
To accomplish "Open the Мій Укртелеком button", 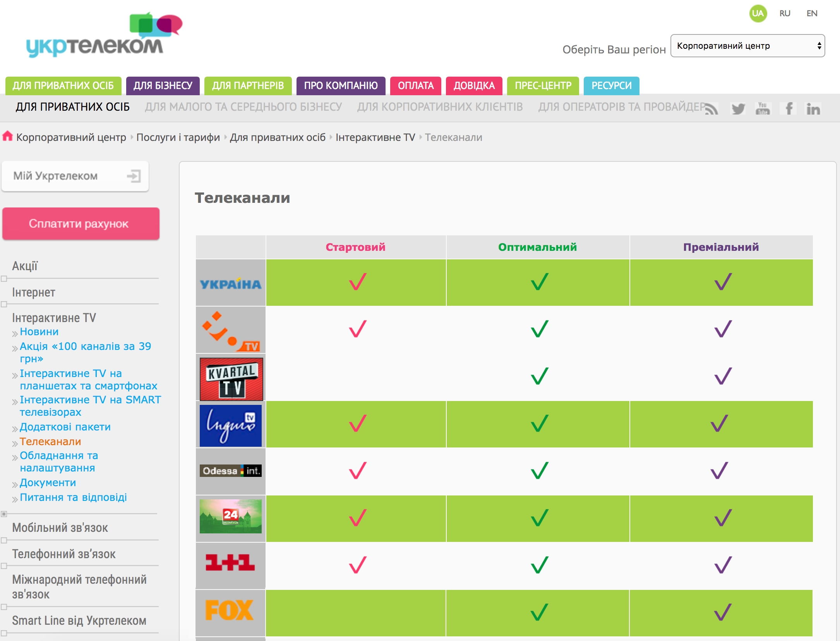I will click(x=75, y=176).
